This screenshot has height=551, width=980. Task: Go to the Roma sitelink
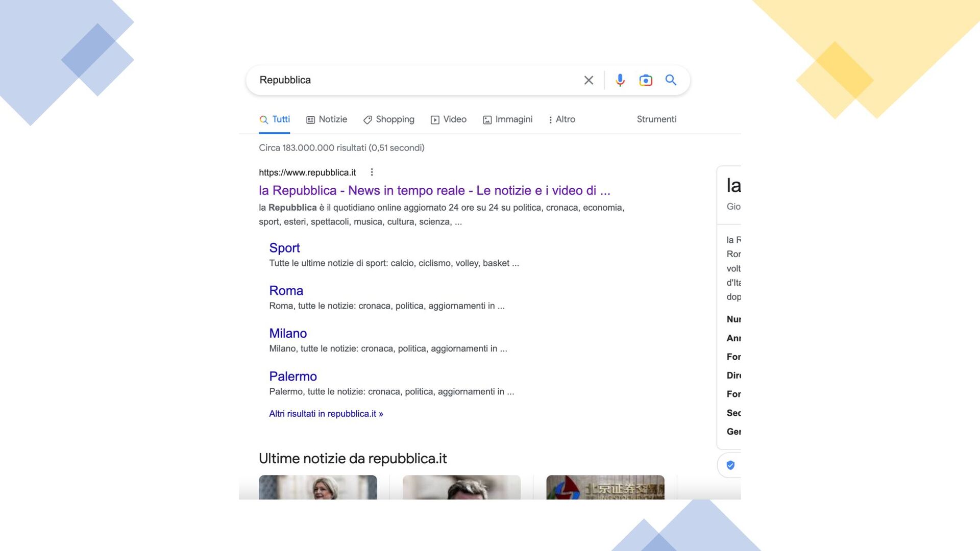point(286,291)
